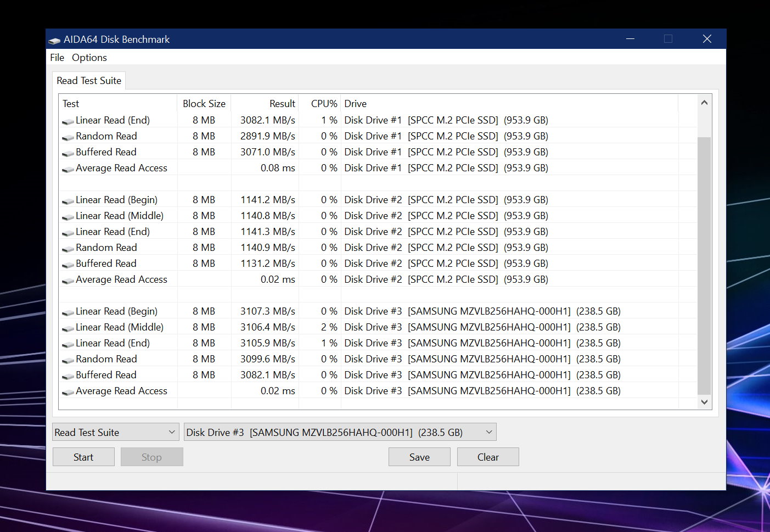Viewport: 770px width, 532px height.
Task: Sort by the Test column header
Action: coord(118,104)
